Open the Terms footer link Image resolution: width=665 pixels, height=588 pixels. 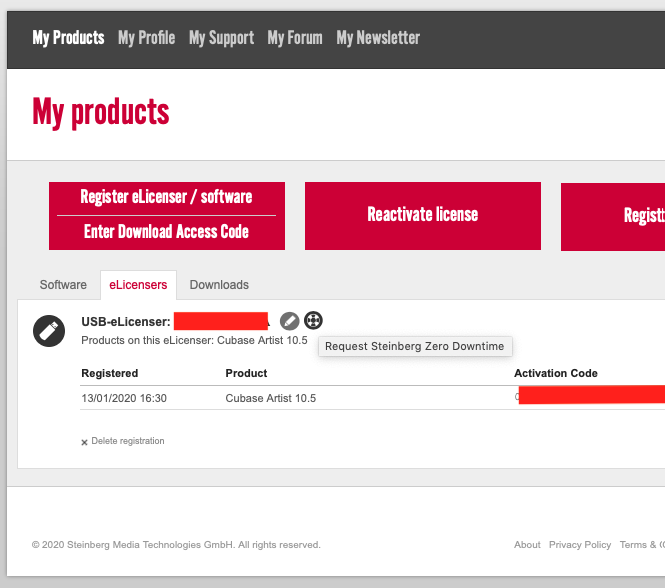pos(642,545)
